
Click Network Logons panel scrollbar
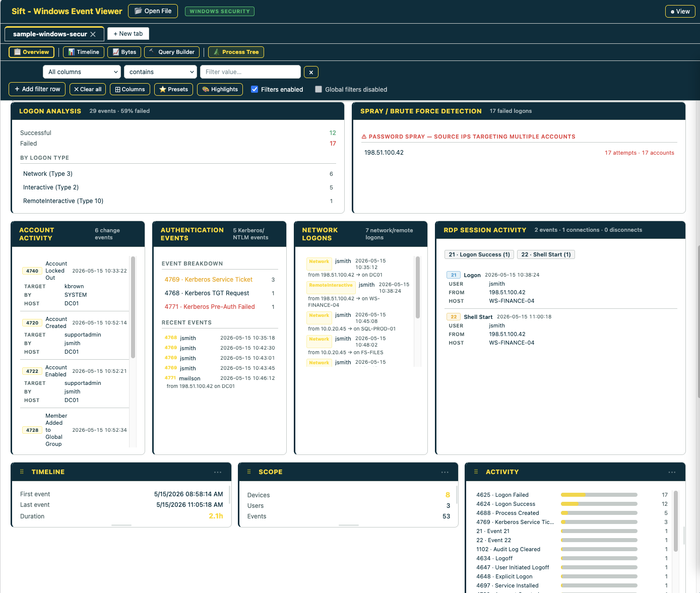(x=418, y=287)
